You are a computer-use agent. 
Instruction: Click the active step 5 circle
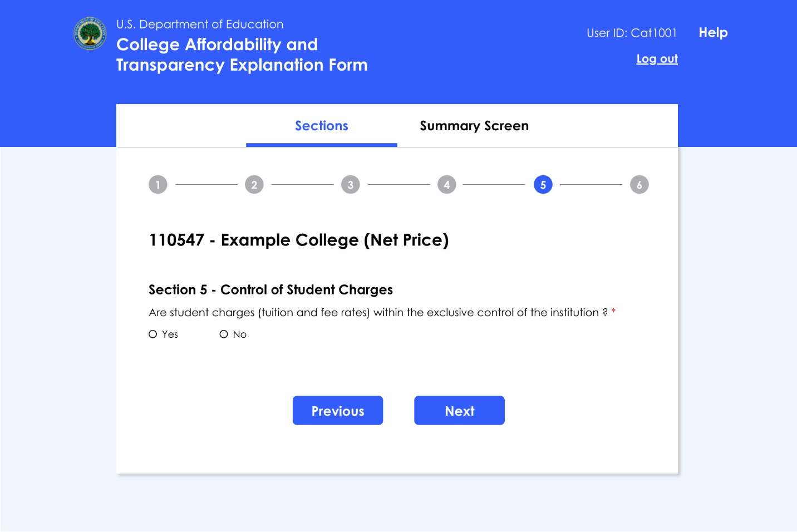(543, 185)
